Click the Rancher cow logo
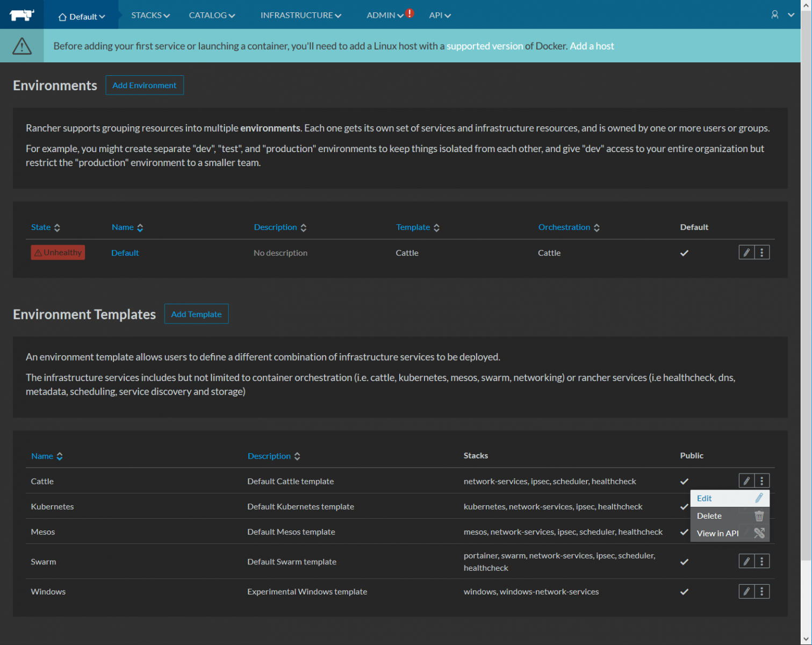Image resolution: width=812 pixels, height=645 pixels. 22,15
